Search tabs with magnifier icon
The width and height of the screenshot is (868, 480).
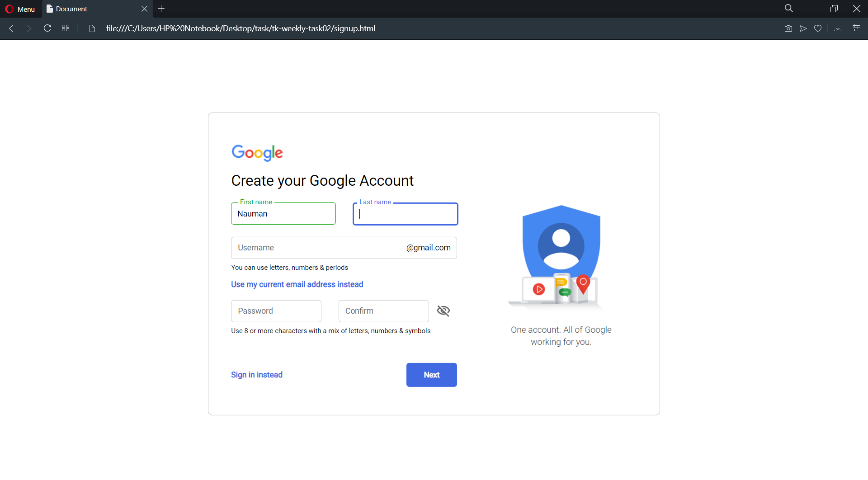click(x=789, y=9)
